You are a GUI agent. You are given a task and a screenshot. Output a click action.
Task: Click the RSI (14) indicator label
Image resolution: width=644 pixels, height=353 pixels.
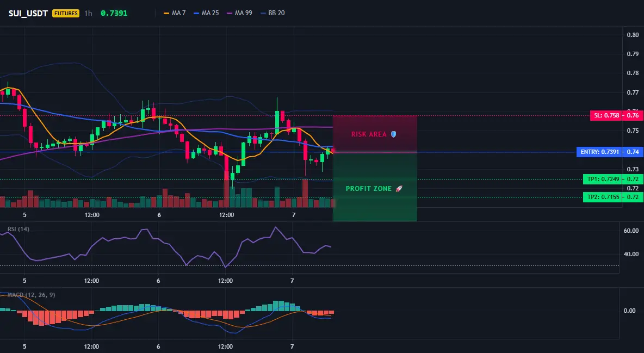point(18,229)
